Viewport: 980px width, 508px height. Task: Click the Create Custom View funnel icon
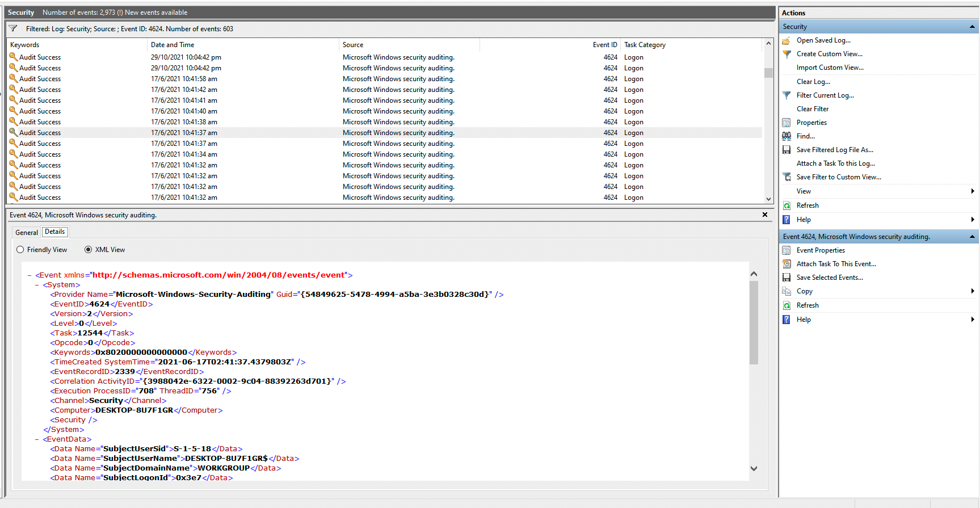click(x=786, y=54)
